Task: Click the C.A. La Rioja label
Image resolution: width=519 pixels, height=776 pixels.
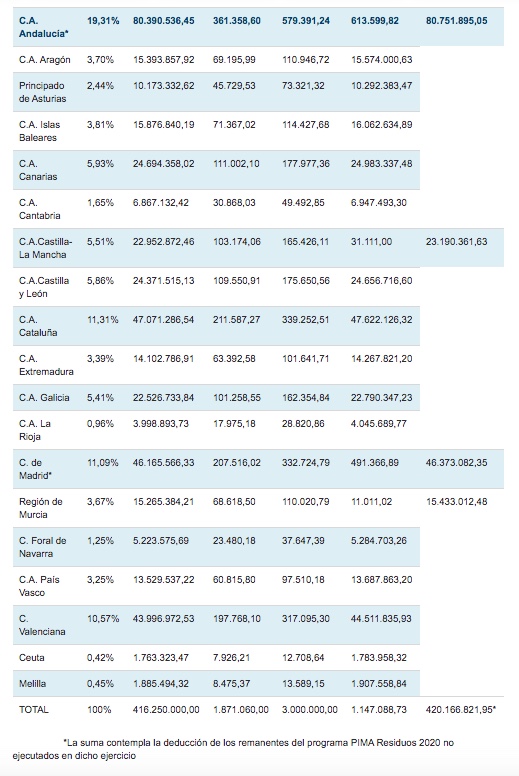Action: [35, 430]
